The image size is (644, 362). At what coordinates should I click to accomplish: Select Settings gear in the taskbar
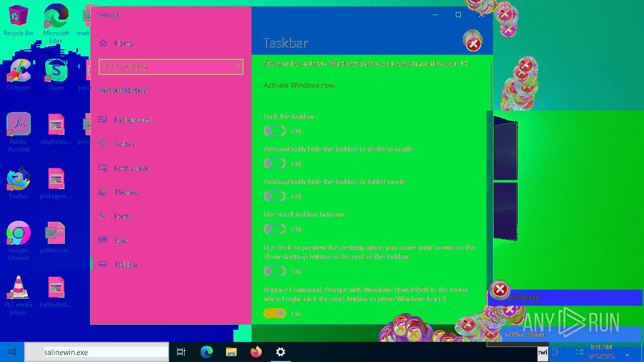click(280, 352)
